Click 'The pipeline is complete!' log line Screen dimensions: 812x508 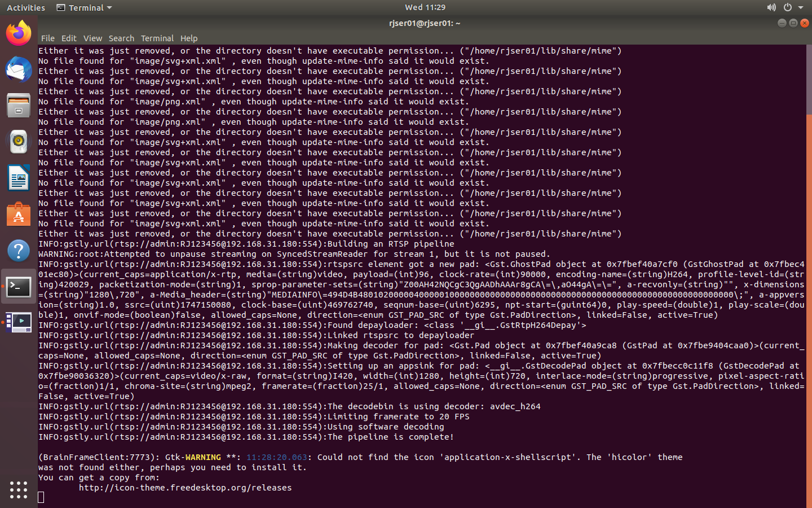(x=246, y=437)
